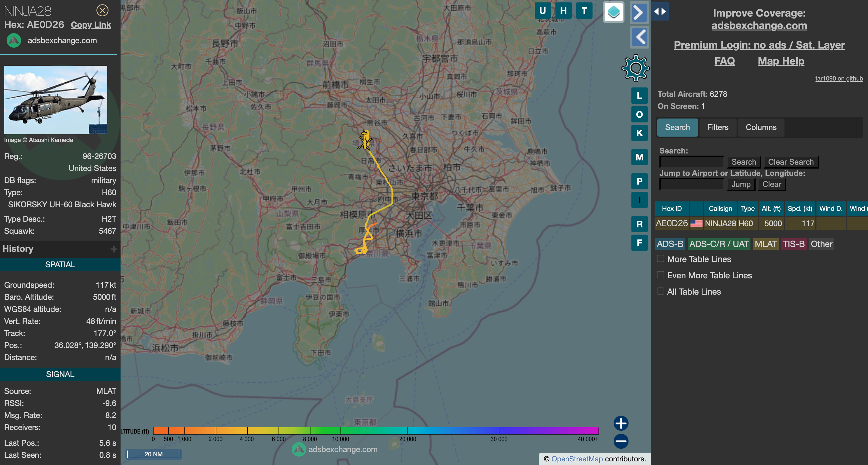Click the Jump button
Screen dimensions: 868x465
[x=741, y=185]
